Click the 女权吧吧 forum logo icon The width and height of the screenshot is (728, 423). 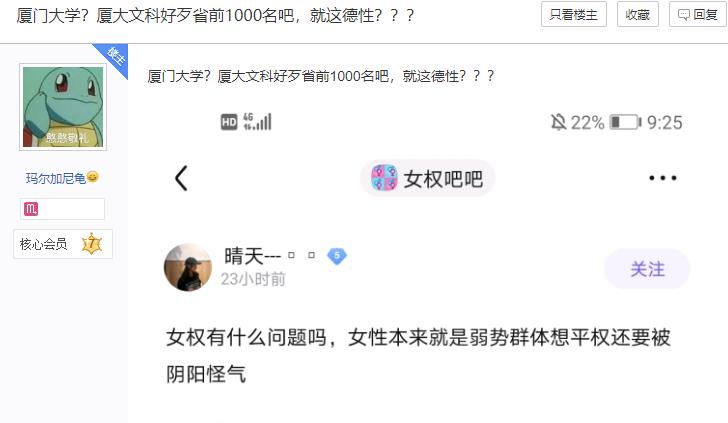pos(384,178)
